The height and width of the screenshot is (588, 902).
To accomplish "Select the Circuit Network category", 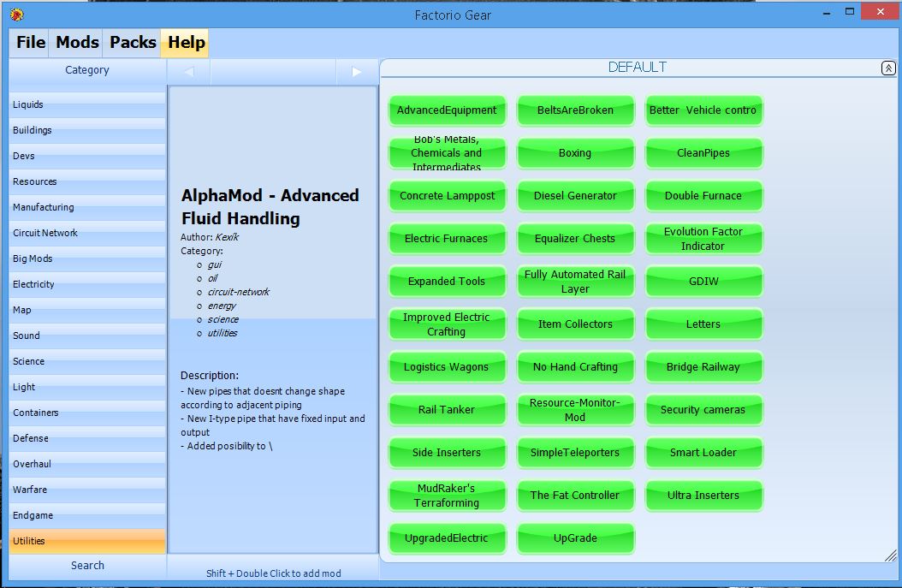I will coord(87,233).
